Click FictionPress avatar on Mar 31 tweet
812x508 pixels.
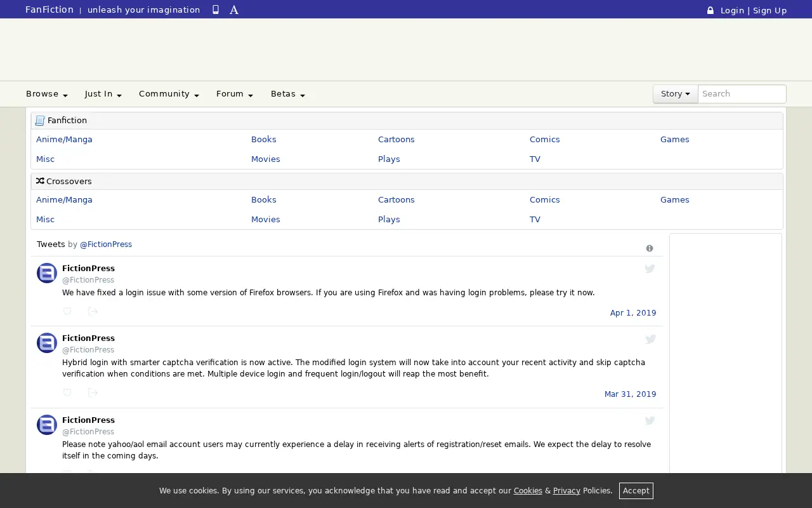click(47, 343)
